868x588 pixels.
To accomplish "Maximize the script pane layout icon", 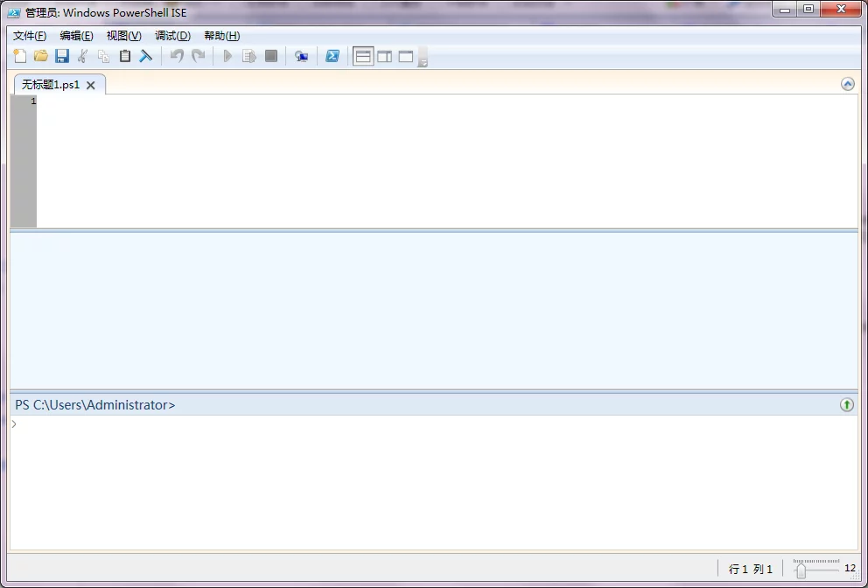I will coord(406,57).
